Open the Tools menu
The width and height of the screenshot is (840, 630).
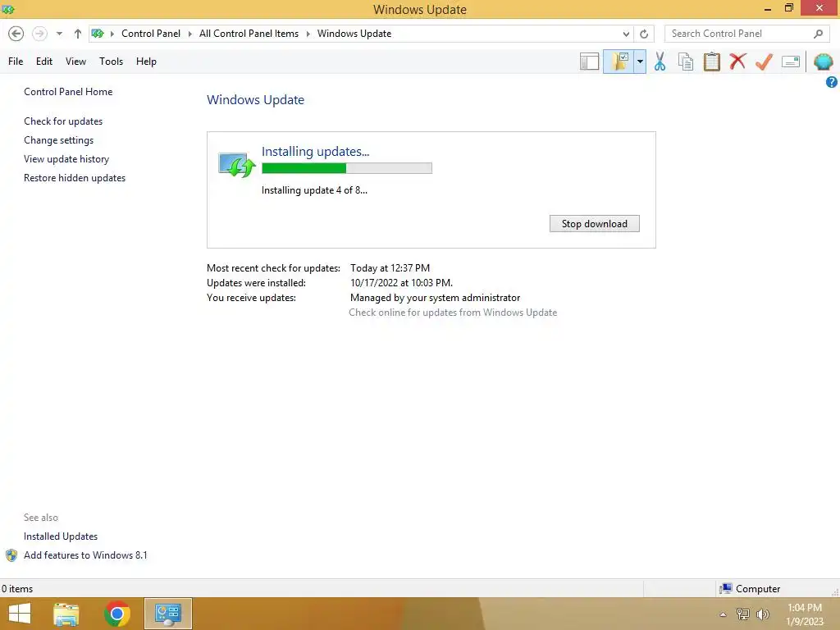click(x=111, y=62)
